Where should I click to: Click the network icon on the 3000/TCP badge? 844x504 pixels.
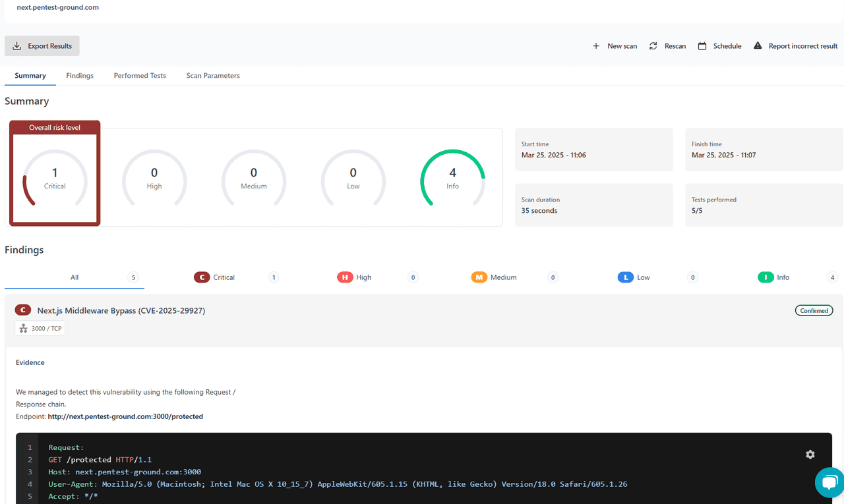(22, 327)
